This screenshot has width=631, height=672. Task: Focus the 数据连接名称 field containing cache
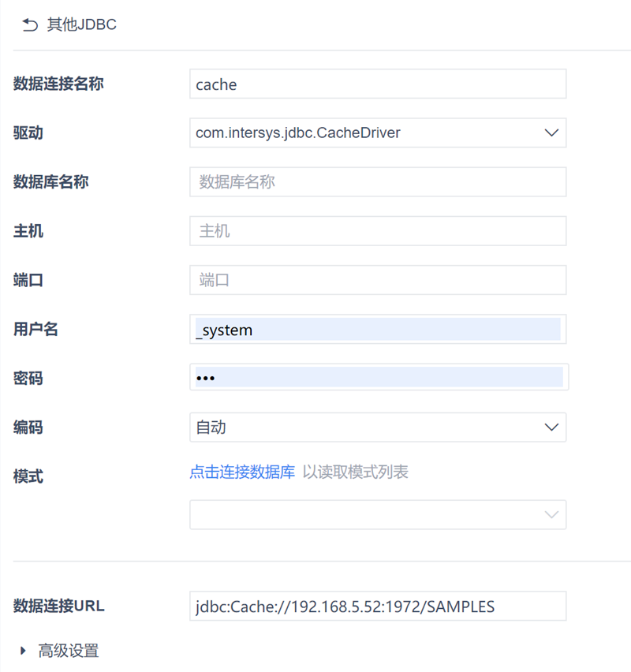[378, 84]
